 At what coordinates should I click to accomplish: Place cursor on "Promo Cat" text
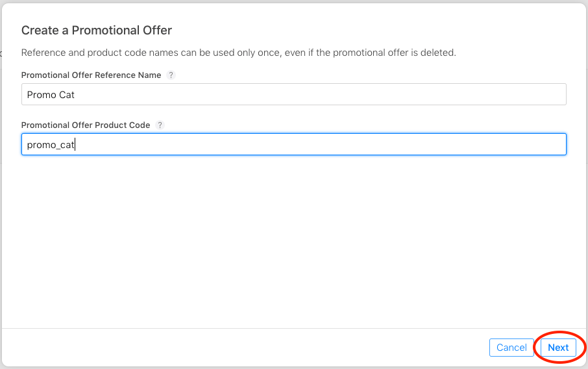click(x=51, y=95)
